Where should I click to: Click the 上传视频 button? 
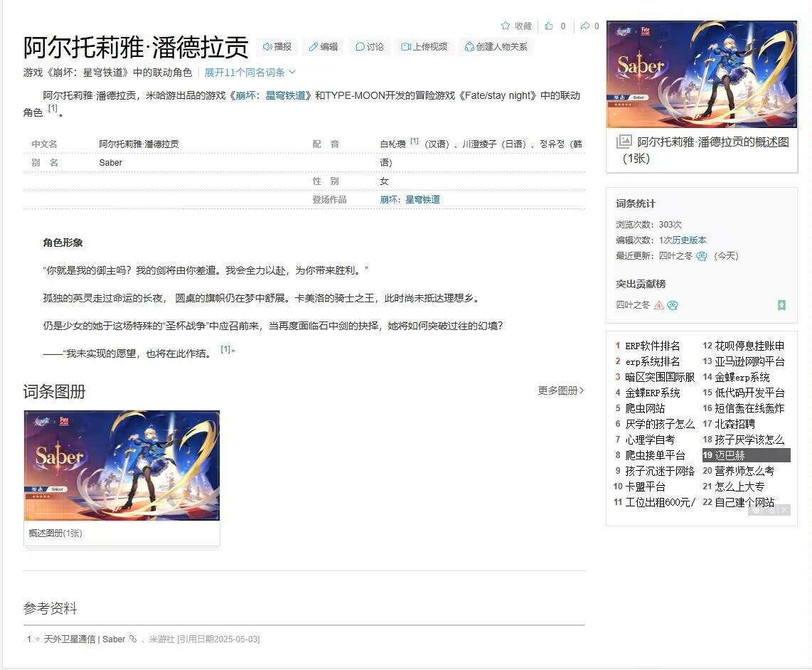pos(424,47)
